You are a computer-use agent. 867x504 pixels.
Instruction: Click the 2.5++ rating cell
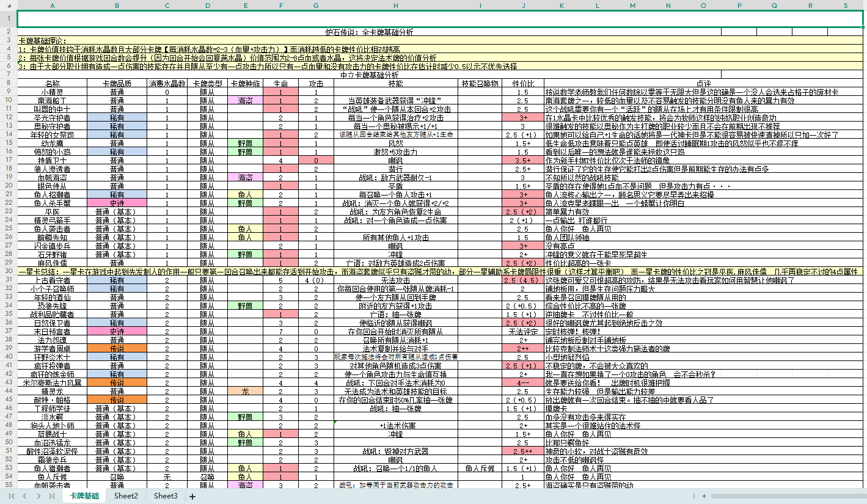click(524, 451)
